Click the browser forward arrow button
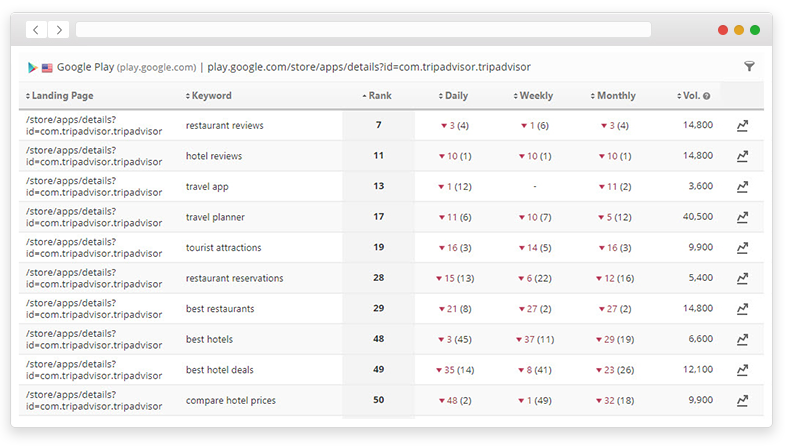Viewport: 785px width, 447px height. [x=58, y=31]
